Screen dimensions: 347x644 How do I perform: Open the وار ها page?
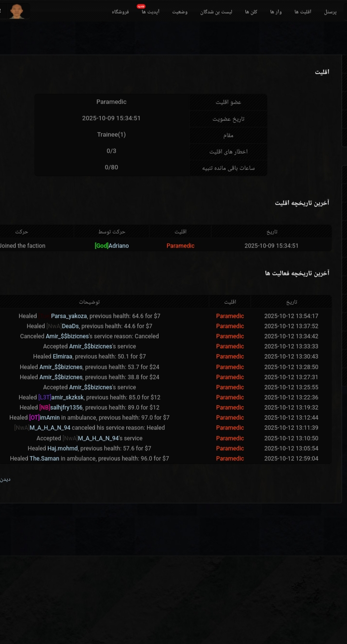pos(276,12)
